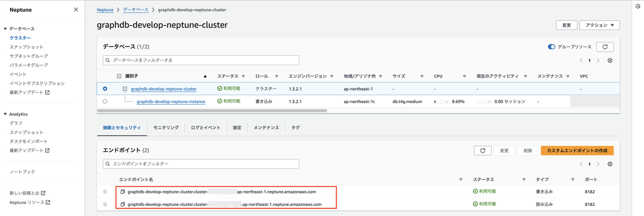The width and height of the screenshot is (644, 216).
Task: Open パラメータグループ in sidebar
Action: (x=28, y=65)
